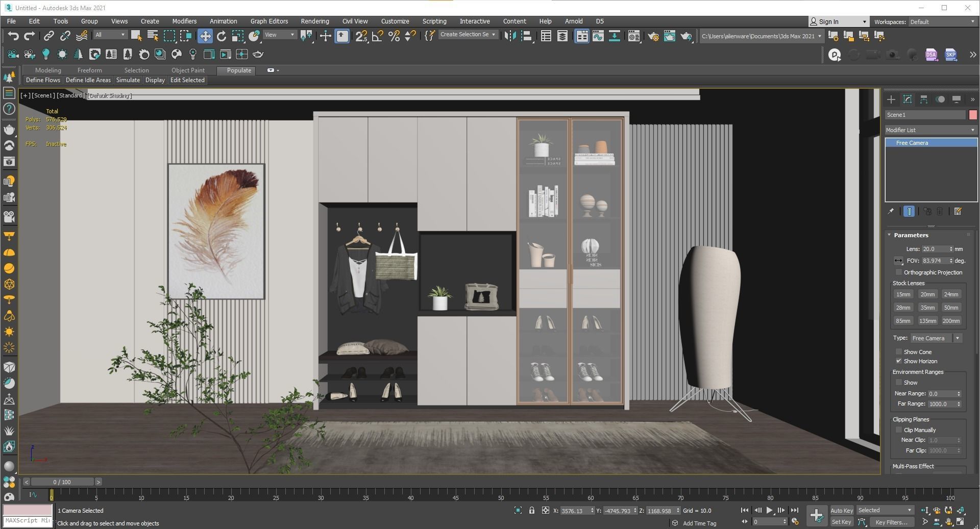Choose the 35mm stock lens
Viewport: 980px width, 529px height.
click(927, 308)
